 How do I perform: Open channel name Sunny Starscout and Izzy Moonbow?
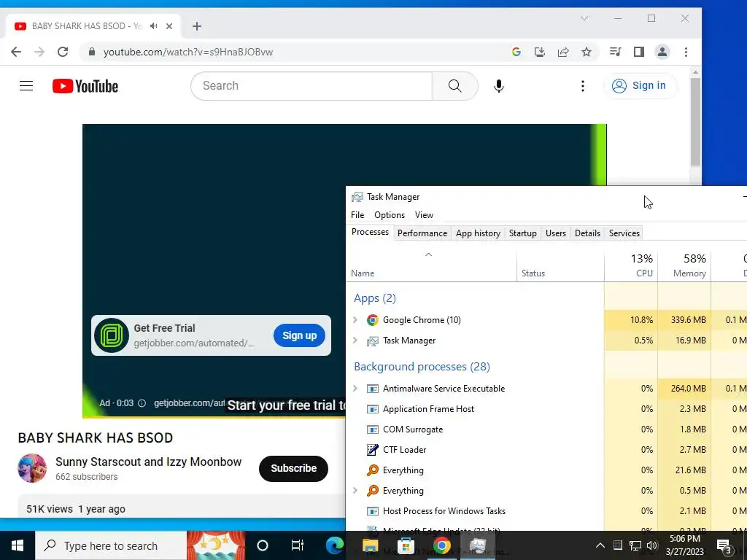148,462
